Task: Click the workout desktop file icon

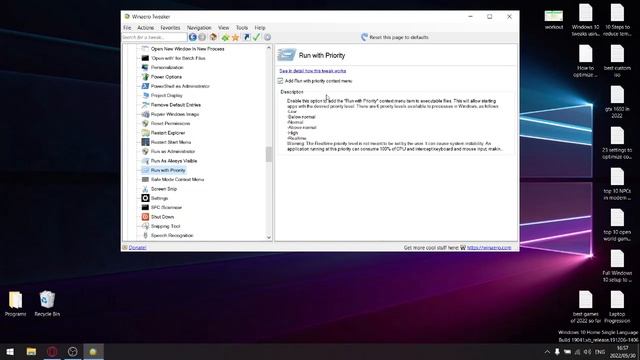Action: pyautogui.click(x=554, y=19)
